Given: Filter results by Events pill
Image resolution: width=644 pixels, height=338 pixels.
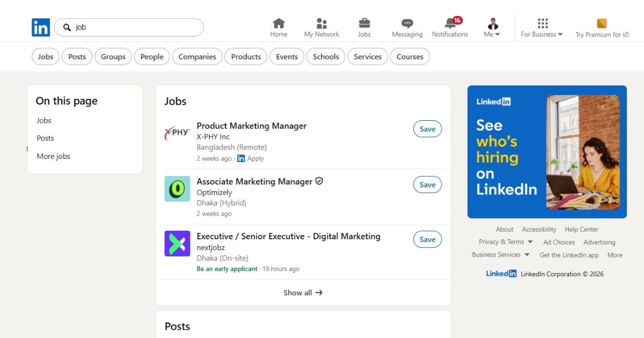Looking at the screenshot, I should point(287,56).
